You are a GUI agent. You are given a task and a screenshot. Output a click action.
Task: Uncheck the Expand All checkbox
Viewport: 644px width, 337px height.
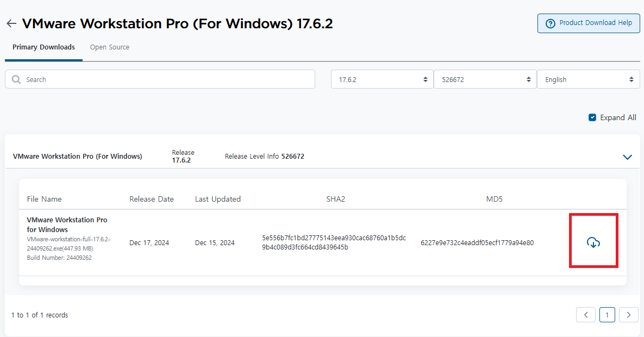tap(592, 117)
